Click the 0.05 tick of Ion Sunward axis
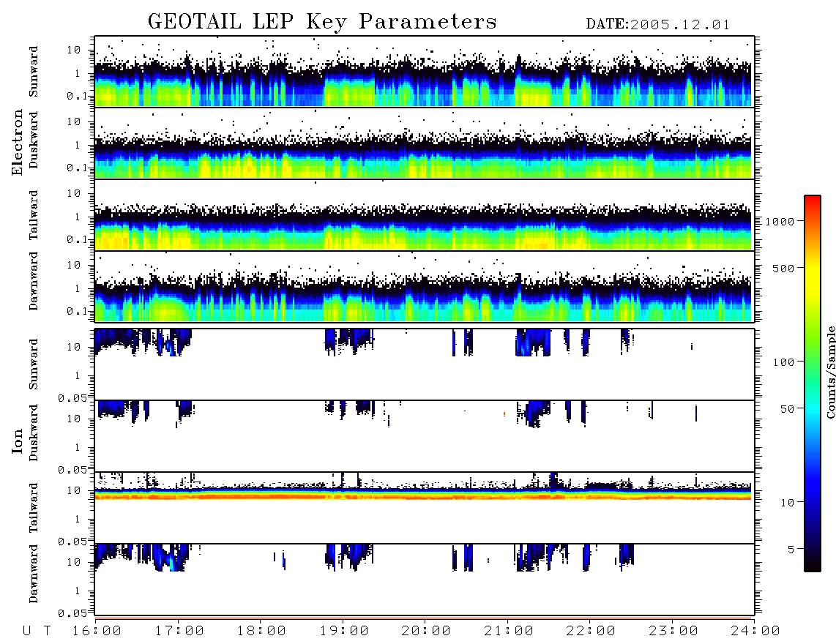The image size is (836, 644). click(x=72, y=398)
